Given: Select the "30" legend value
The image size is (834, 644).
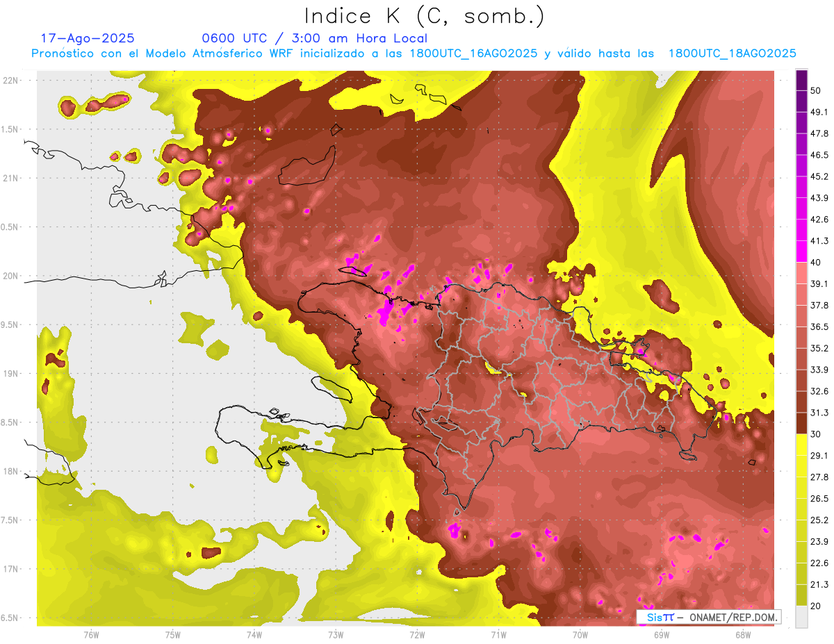Looking at the screenshot, I should pos(816,434).
